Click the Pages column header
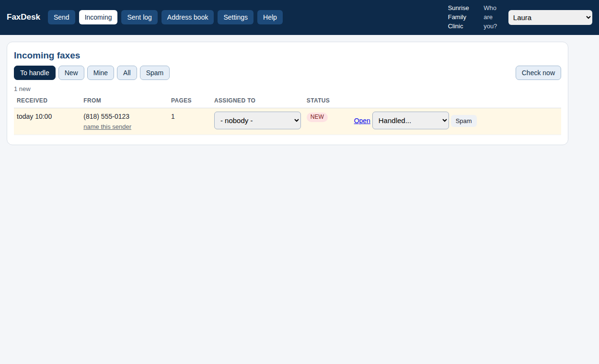Screen dimensions: 599x364 point(181,101)
